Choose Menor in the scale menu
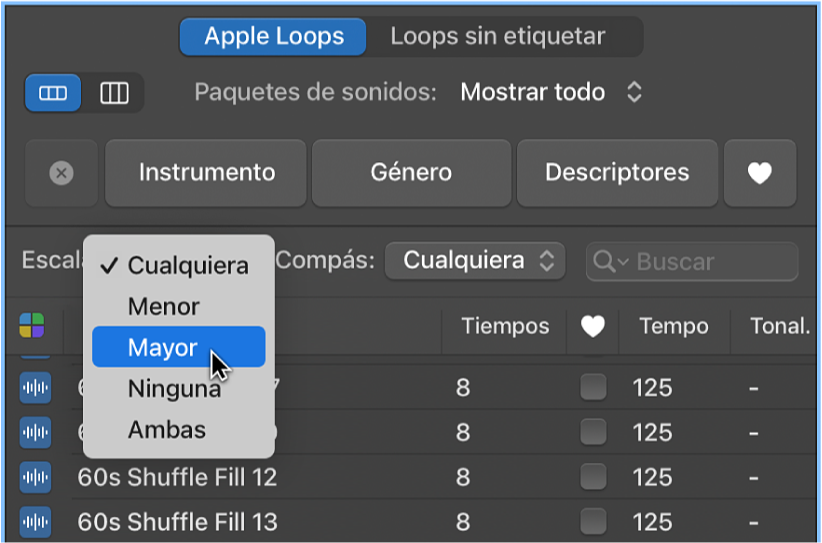The height and width of the screenshot is (543, 822). (164, 307)
